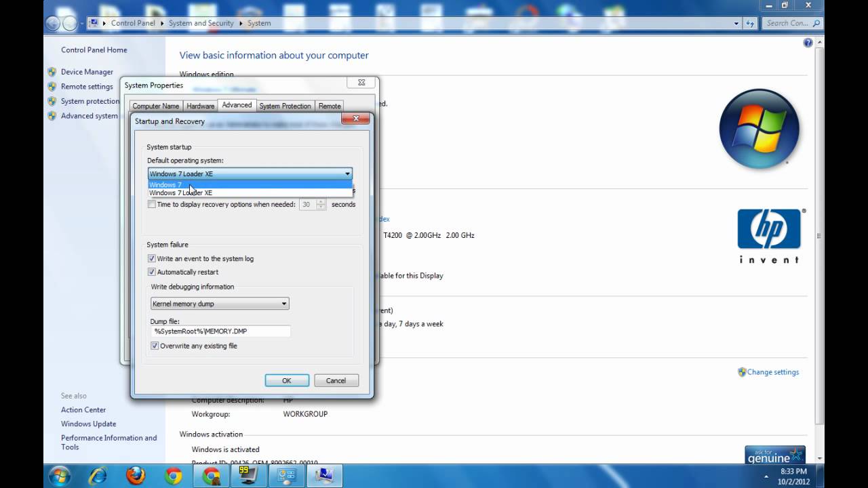Uncheck Automatically restart
Image resolution: width=868 pixels, height=488 pixels.
152,272
